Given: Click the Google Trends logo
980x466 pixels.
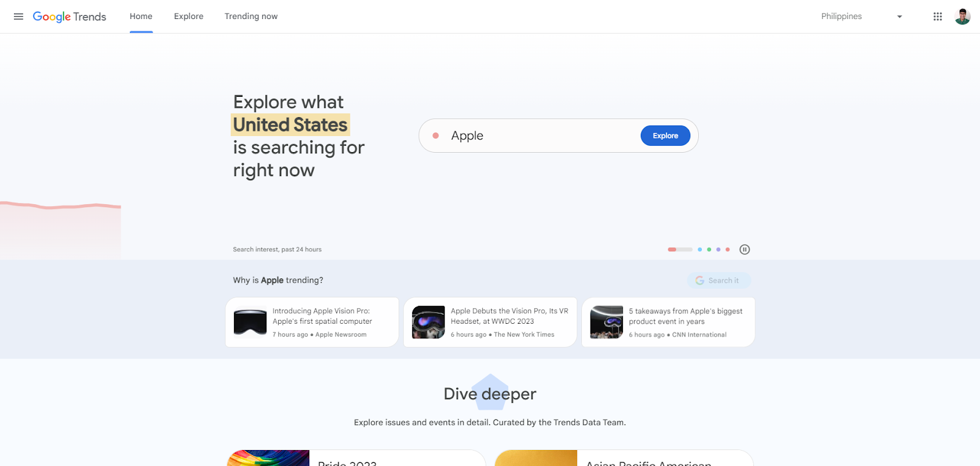Looking at the screenshot, I should [69, 17].
